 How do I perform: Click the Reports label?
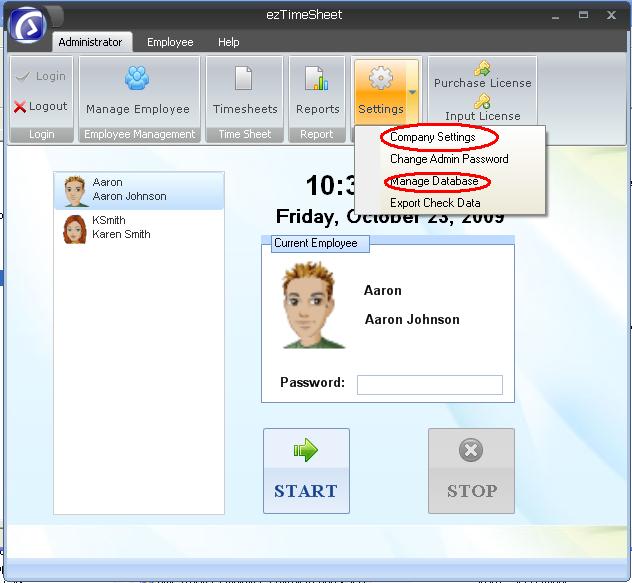318,109
